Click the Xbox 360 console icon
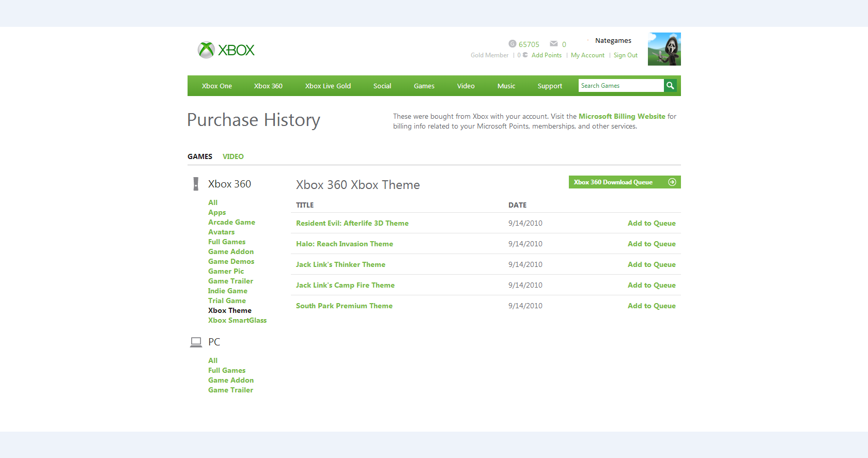868x458 pixels. 196,184
